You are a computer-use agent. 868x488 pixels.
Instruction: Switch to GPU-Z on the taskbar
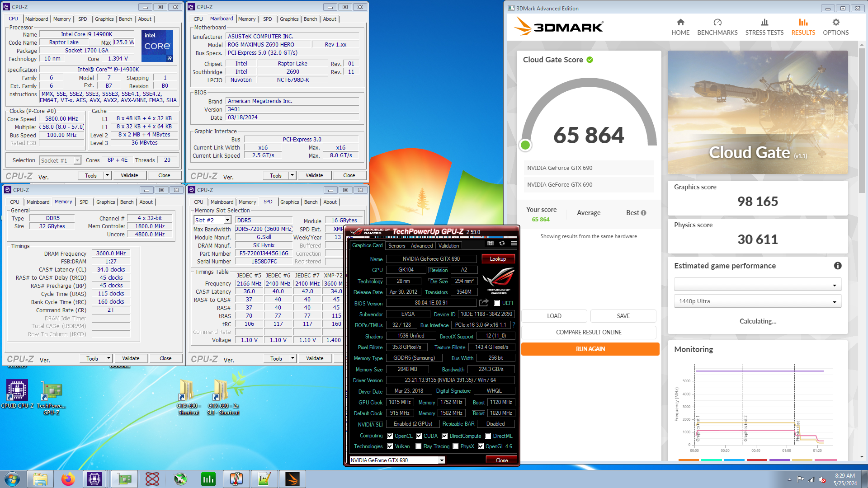pyautogui.click(x=124, y=479)
